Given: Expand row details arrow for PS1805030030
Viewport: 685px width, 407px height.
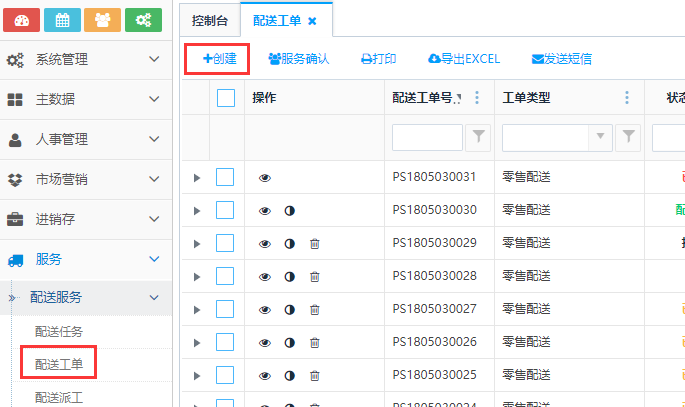Looking at the screenshot, I should point(197,211).
